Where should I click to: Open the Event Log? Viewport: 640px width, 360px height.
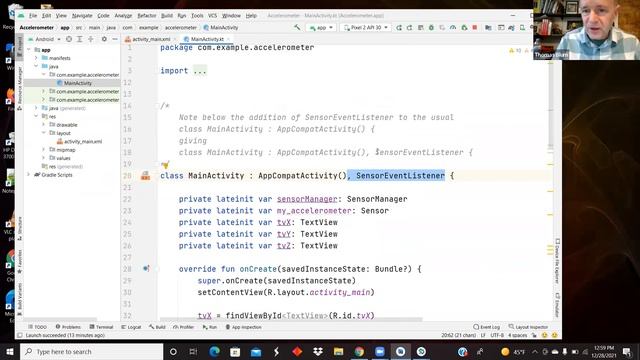tap(487, 327)
